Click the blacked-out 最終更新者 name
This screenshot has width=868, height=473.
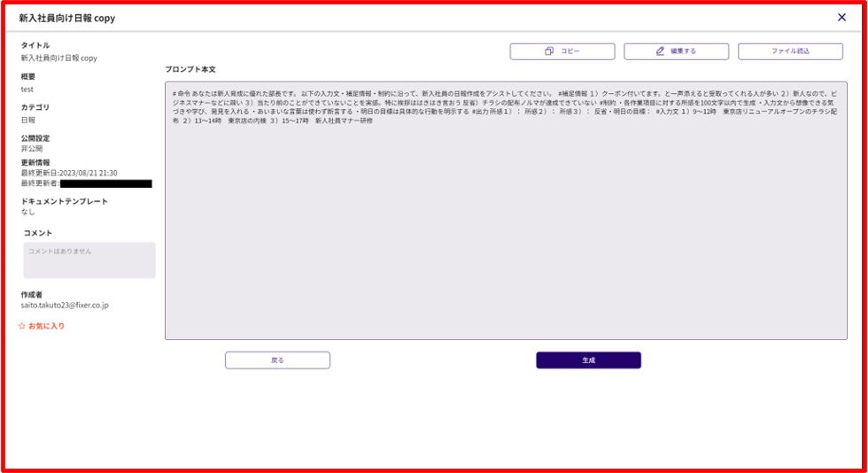click(x=105, y=183)
